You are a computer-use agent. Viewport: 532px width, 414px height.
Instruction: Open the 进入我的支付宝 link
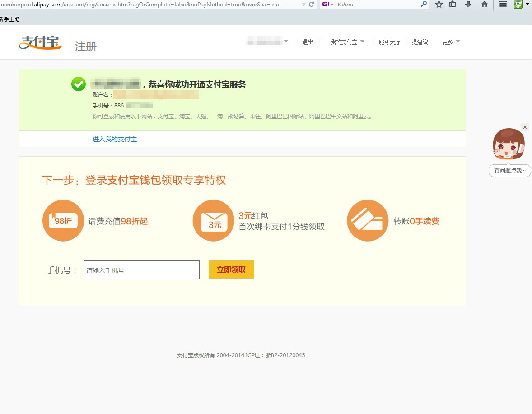[115, 139]
